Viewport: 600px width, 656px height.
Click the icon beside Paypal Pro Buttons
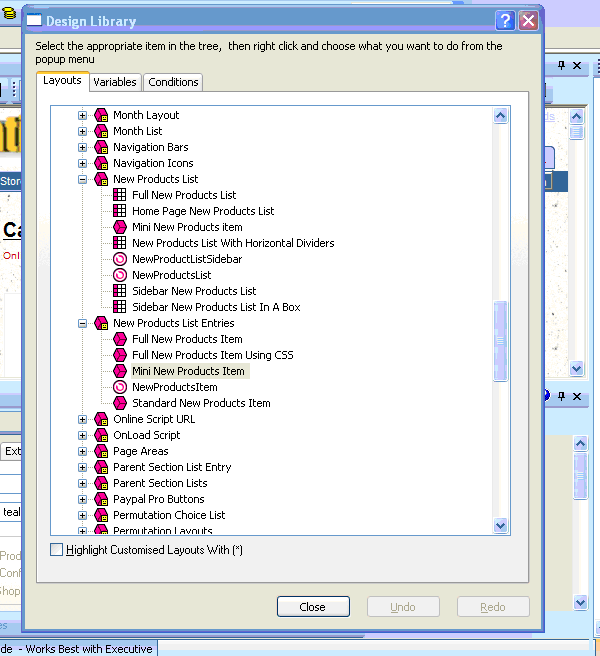[101, 499]
